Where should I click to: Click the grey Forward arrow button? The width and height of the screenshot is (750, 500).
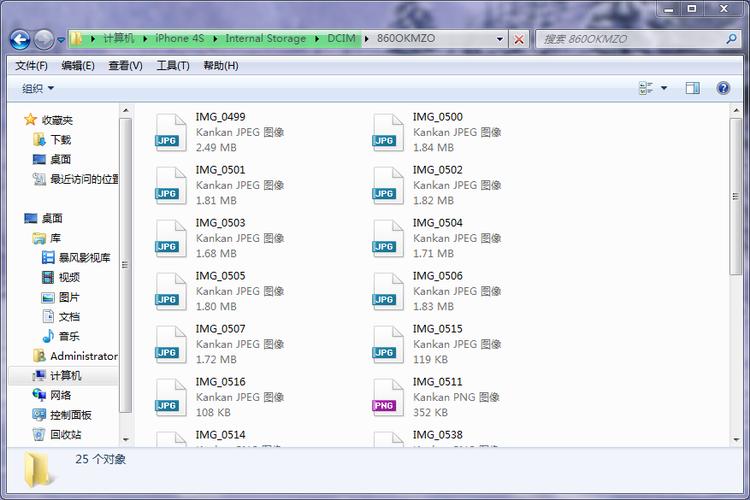point(44,40)
